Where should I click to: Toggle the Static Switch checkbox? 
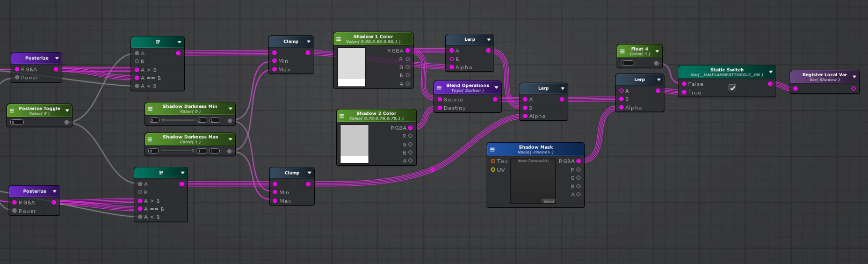point(732,87)
